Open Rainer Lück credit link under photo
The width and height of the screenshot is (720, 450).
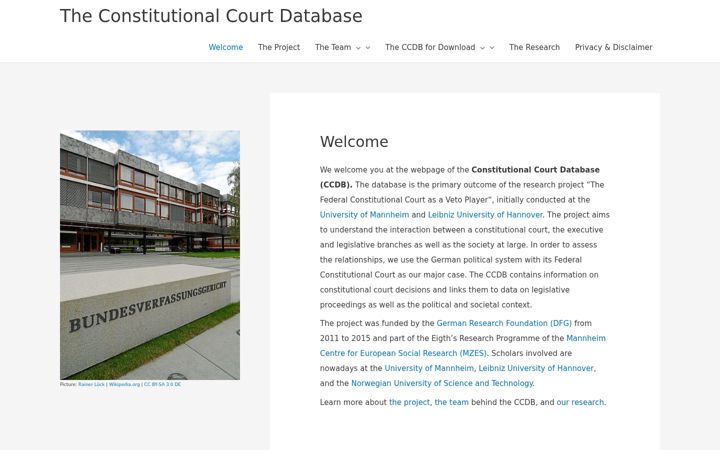point(91,384)
